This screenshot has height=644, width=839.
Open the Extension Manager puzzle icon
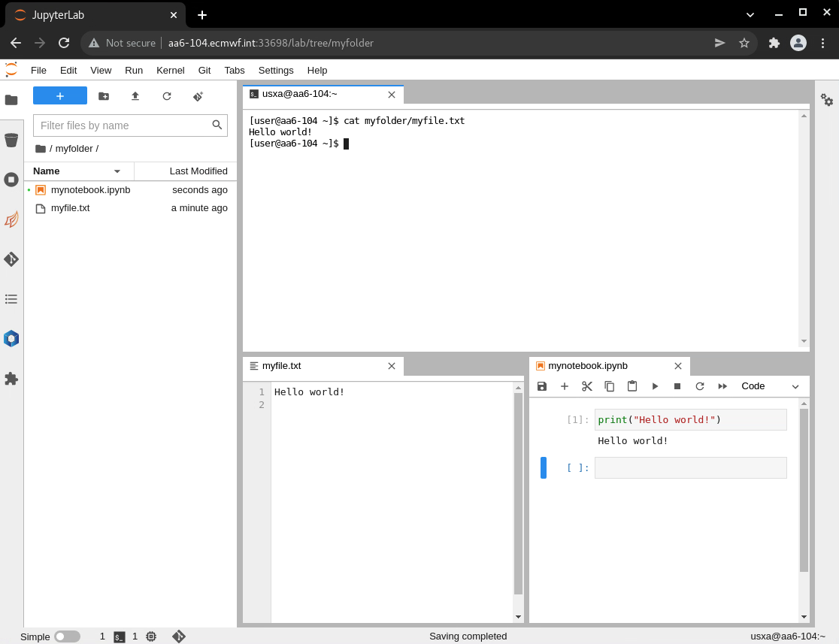11,379
